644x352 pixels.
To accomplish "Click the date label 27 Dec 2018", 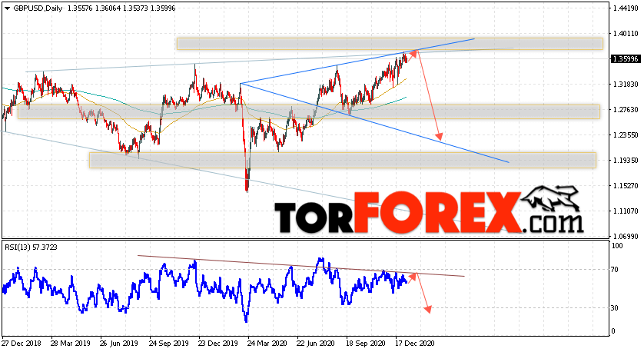I will pyautogui.click(x=20, y=343).
